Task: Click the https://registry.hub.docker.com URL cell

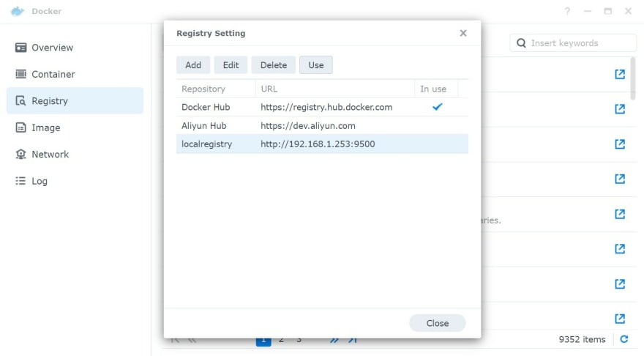Action: 326,107
